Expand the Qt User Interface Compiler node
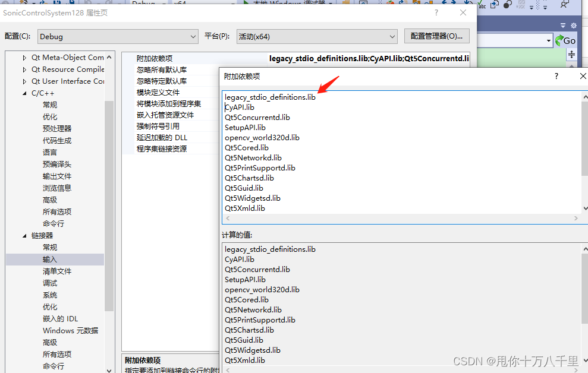The image size is (588, 373). (x=24, y=81)
